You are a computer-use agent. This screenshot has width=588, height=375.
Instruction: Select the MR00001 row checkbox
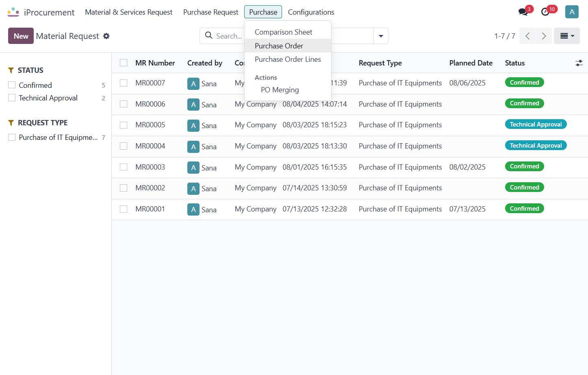pyautogui.click(x=124, y=209)
